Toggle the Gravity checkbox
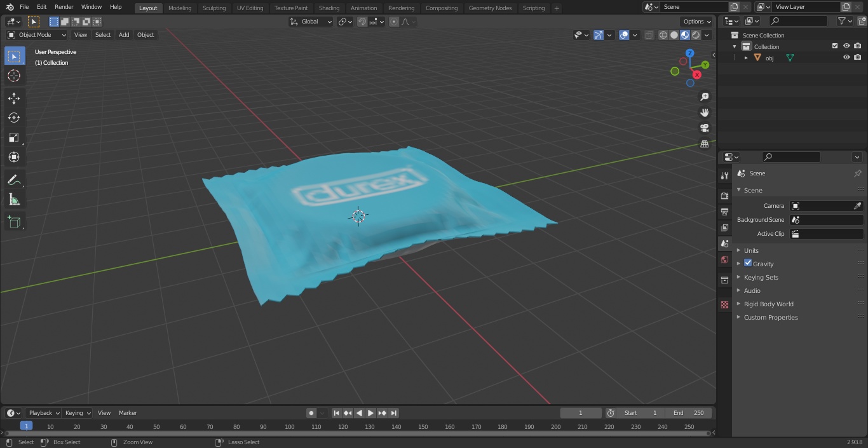 [x=748, y=263]
